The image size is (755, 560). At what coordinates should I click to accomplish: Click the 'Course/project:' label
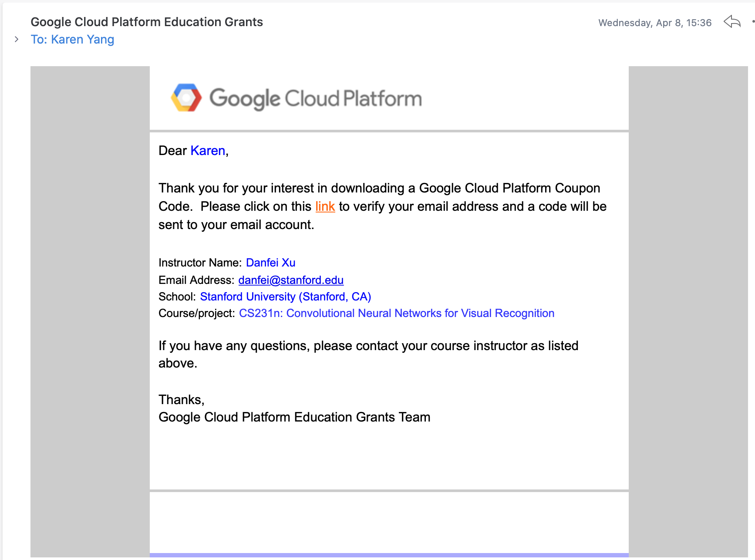coord(197,313)
